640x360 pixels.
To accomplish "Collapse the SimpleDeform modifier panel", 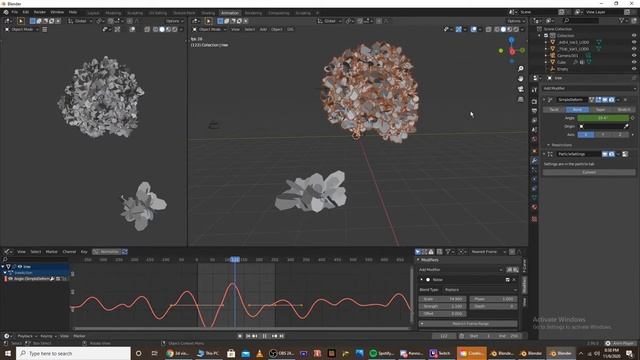I will [x=544, y=100].
